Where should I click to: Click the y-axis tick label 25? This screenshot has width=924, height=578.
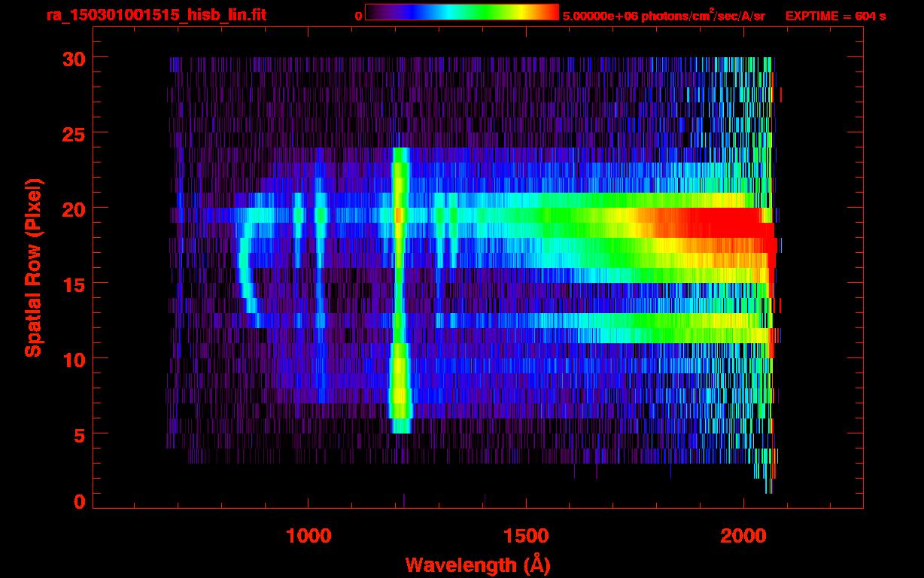tap(74, 133)
